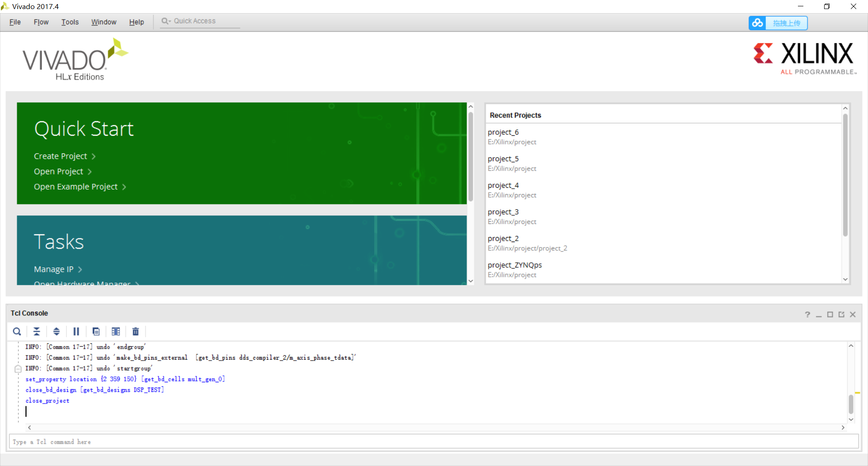Restore down the Vivado window
This screenshot has height=466, width=868.
point(827,6)
